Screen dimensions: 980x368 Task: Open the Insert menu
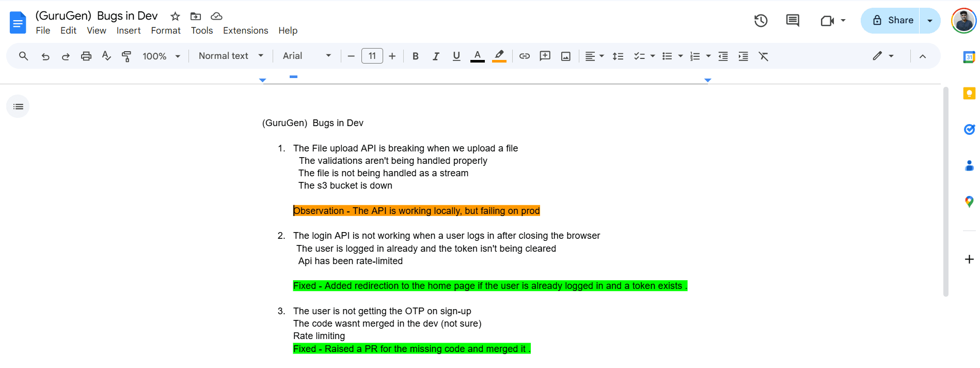[x=129, y=30]
